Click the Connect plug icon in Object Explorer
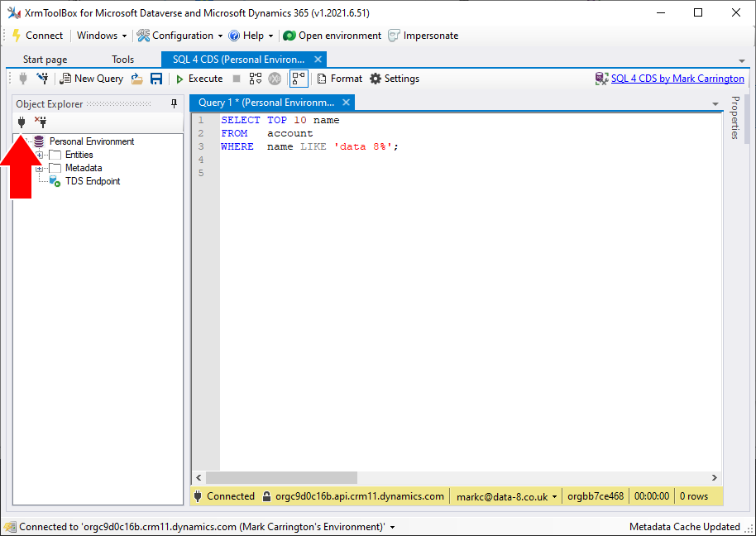The height and width of the screenshot is (536, 756). click(x=22, y=122)
